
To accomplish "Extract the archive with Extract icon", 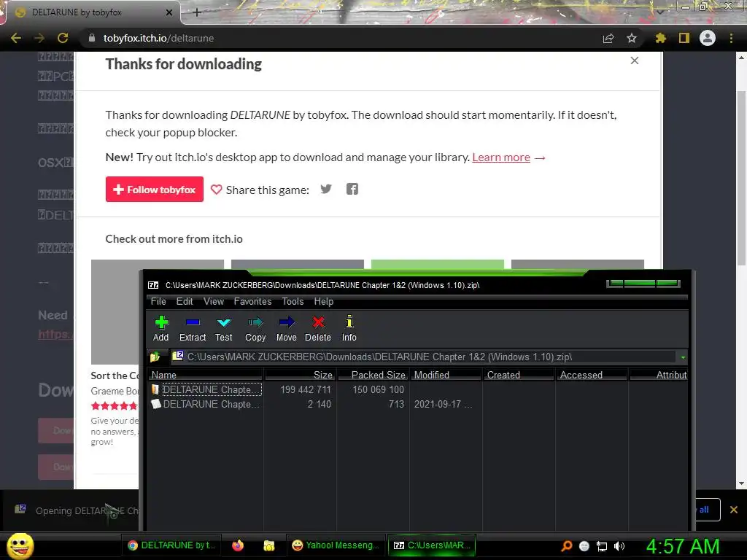I will [x=193, y=328].
